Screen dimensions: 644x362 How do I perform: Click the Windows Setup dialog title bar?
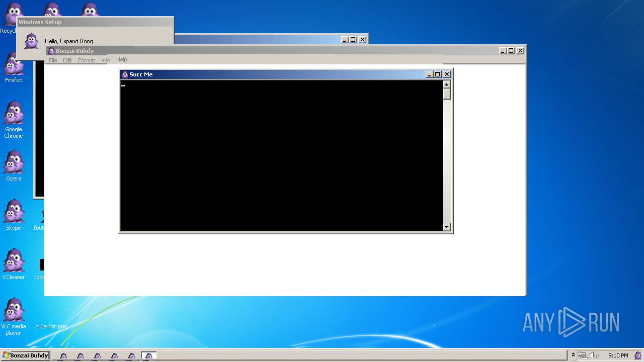(x=95, y=22)
